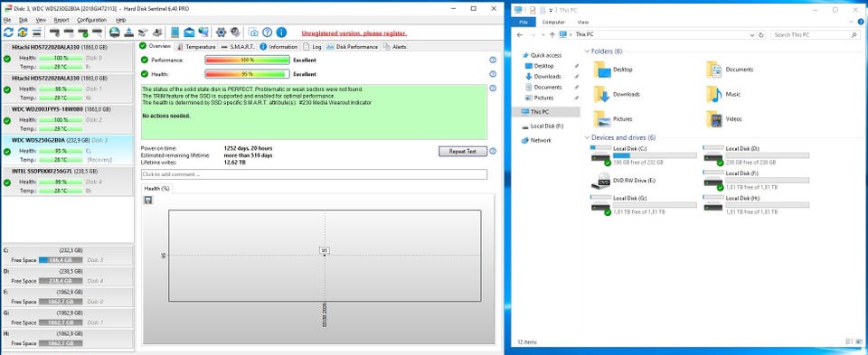Image resolution: width=868 pixels, height=355 pixels.
Task: Click the help icon beside Health bar
Action: tap(493, 74)
